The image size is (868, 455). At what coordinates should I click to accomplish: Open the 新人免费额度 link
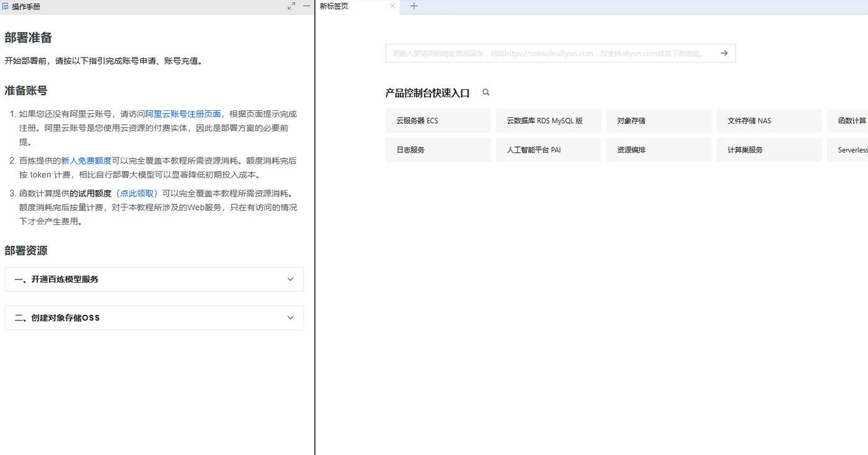click(x=86, y=161)
